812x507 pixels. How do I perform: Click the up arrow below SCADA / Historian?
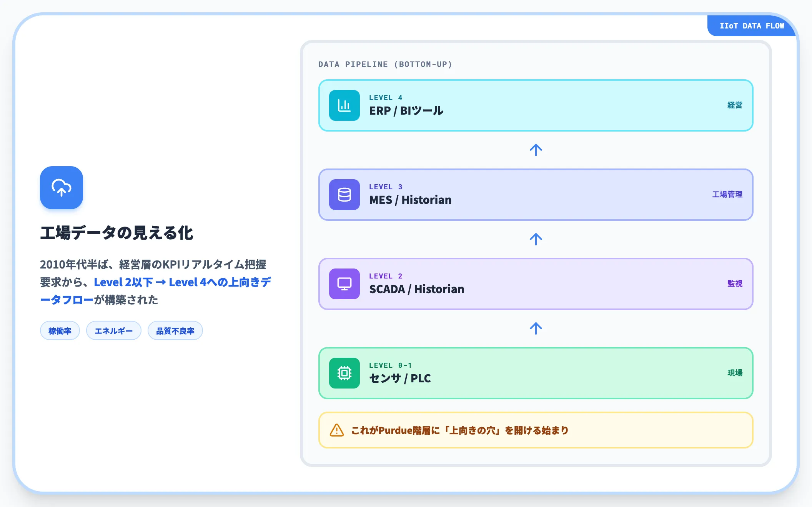[x=536, y=329]
